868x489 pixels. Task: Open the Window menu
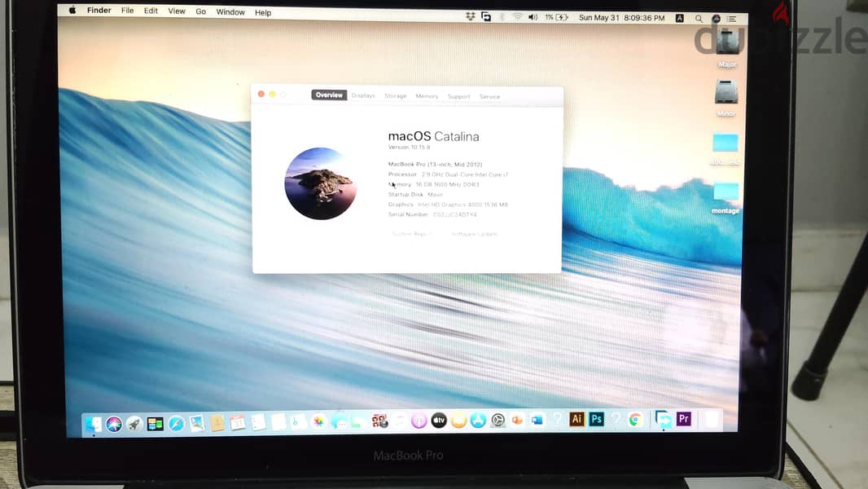coord(230,11)
